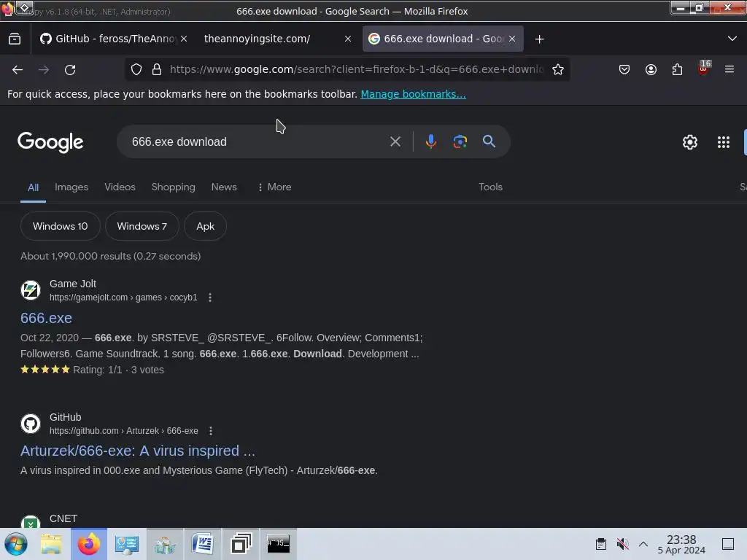Screen dimensions: 747x560
Task: Select the Videos results tab
Action: [120, 187]
